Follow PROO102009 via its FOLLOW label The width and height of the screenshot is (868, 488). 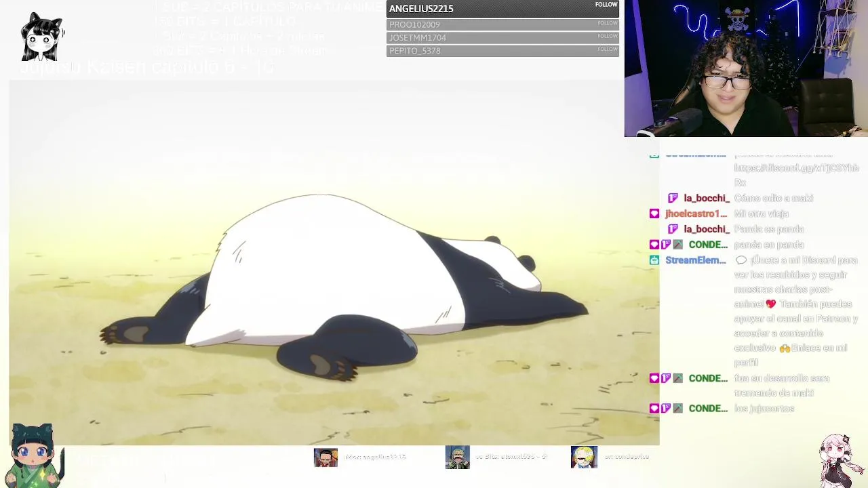pyautogui.click(x=608, y=23)
